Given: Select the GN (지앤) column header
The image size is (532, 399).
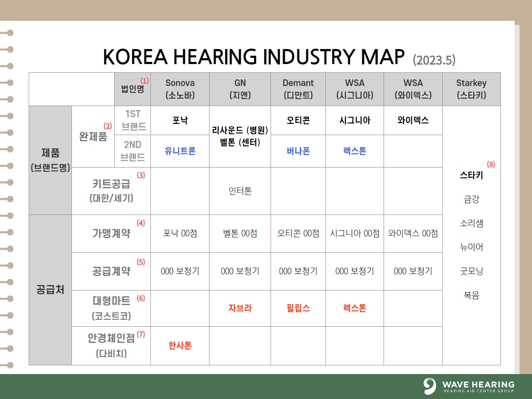Looking at the screenshot, I should (x=240, y=89).
